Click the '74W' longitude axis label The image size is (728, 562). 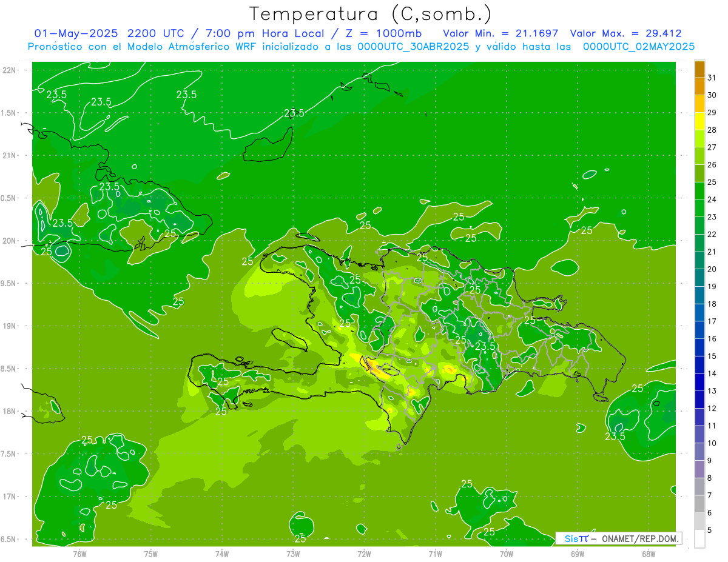click(x=221, y=554)
